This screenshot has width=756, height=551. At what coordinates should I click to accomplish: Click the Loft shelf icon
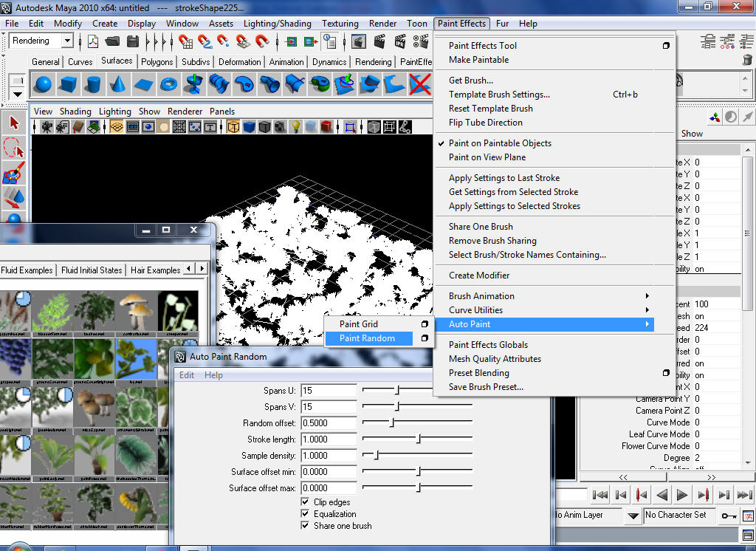(219, 84)
